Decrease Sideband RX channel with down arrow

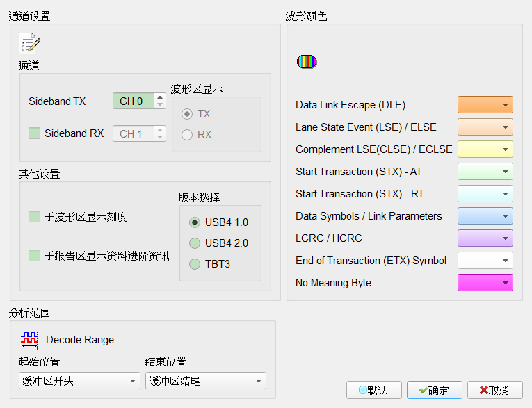(x=160, y=138)
